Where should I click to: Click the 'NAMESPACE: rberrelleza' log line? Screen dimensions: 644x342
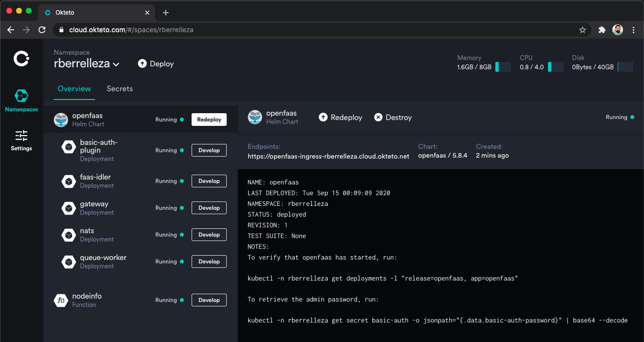pyautogui.click(x=288, y=203)
